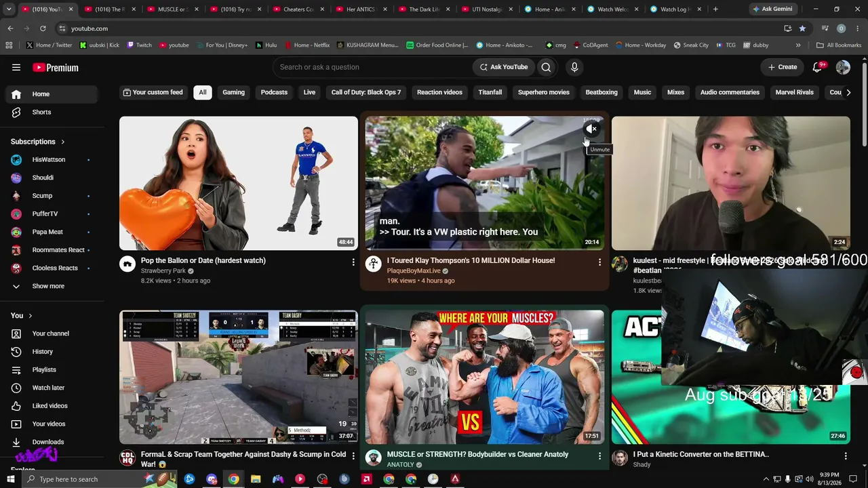Open the Chrome apps grid shortcut
The width and height of the screenshot is (868, 488).
click(9, 45)
